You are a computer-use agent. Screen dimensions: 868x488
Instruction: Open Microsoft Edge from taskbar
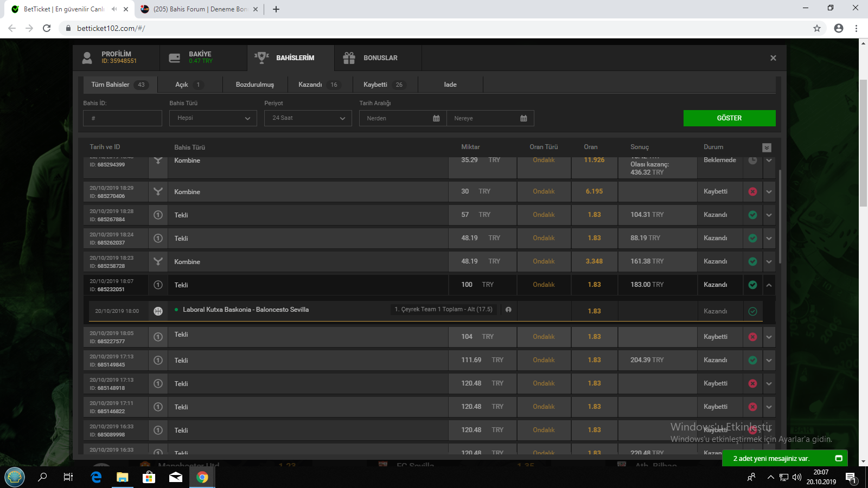pyautogui.click(x=96, y=477)
